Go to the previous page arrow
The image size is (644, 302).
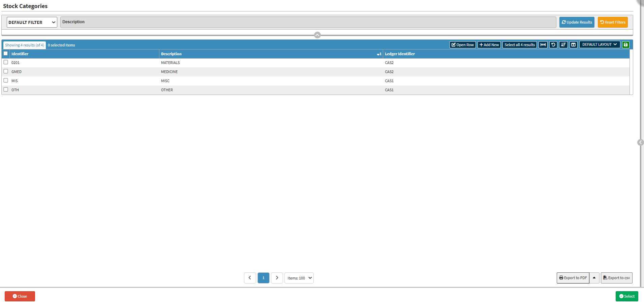[x=250, y=278]
